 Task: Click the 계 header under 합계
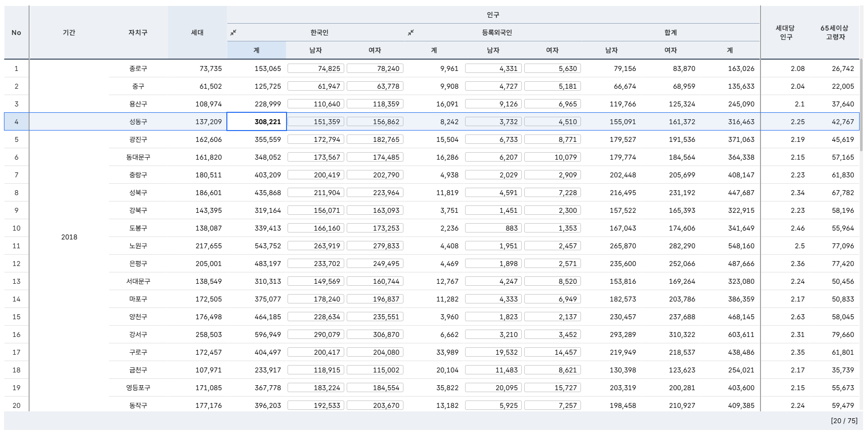(730, 50)
